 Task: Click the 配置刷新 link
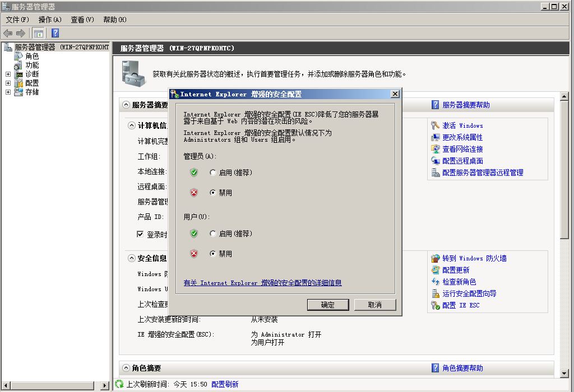225,384
